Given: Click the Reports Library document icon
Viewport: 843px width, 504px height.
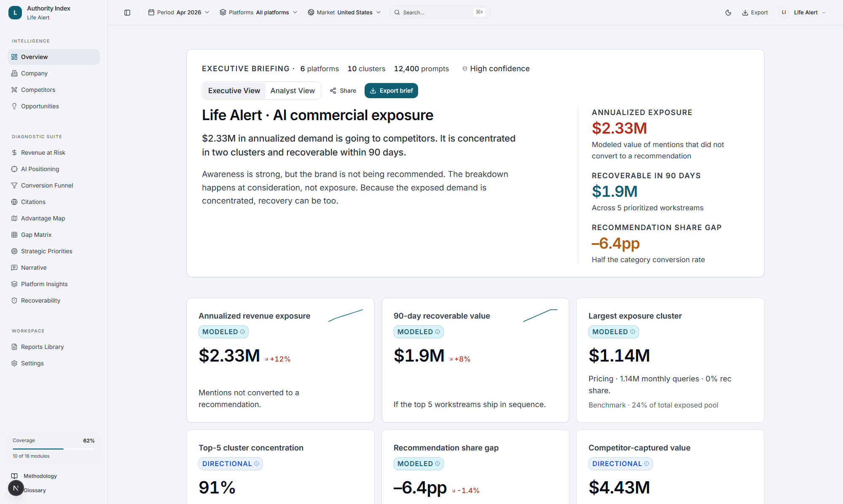Looking at the screenshot, I should tap(14, 347).
